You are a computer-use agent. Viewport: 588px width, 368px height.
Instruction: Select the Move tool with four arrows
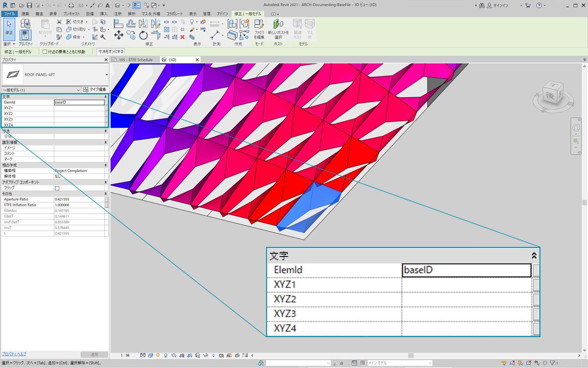[119, 35]
